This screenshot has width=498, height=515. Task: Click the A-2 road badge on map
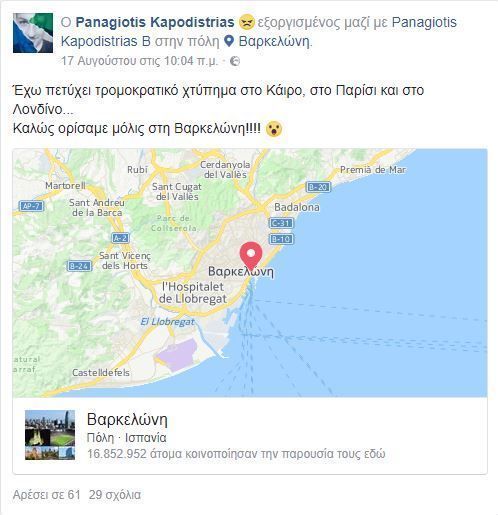pos(120,238)
